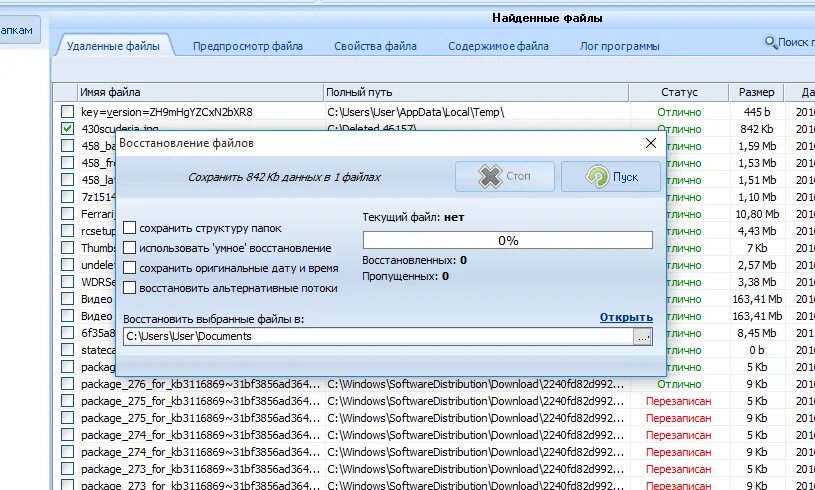Switch to Удаленные файлы tab
The width and height of the screenshot is (815, 490).
[113, 46]
